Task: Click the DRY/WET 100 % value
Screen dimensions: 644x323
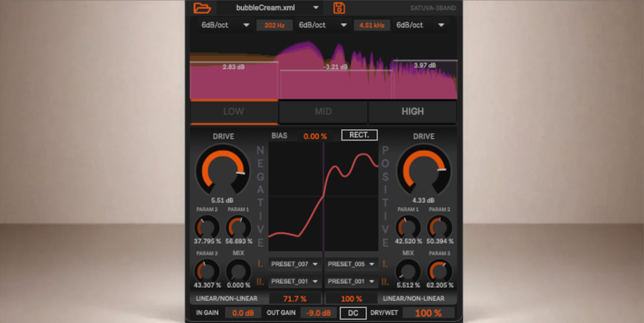Action: [x=428, y=313]
